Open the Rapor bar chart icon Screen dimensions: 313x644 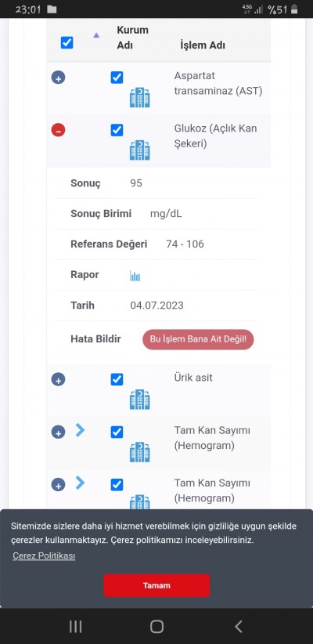(135, 276)
